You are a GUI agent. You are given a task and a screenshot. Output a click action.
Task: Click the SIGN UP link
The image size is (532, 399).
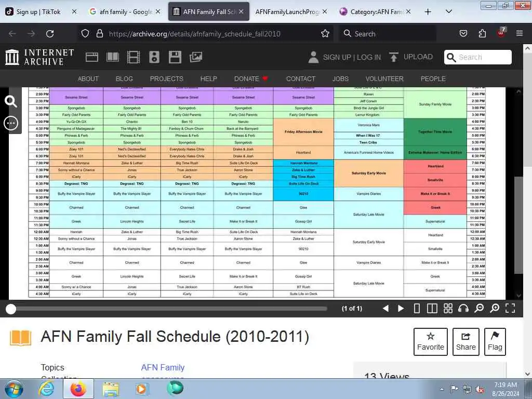click(x=337, y=57)
